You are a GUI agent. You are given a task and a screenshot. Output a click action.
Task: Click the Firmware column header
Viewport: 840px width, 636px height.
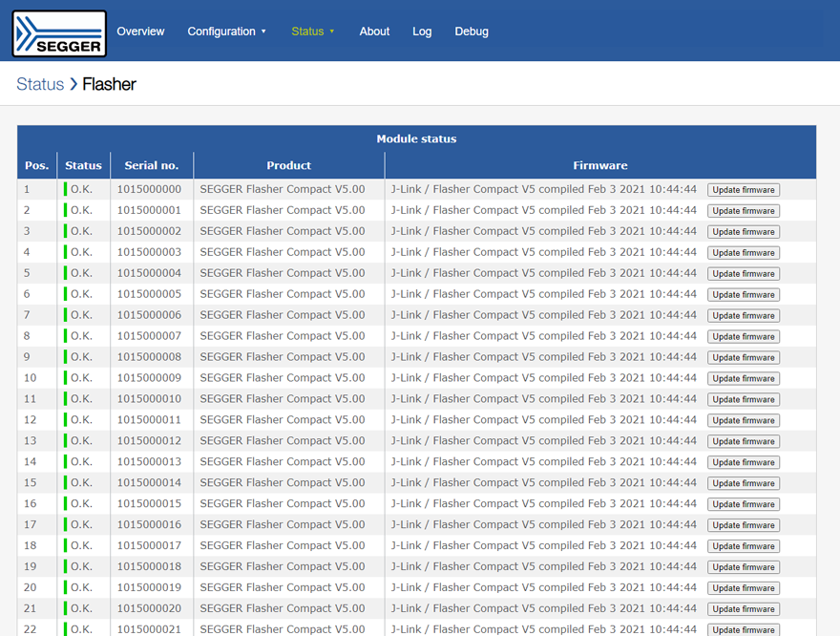coord(600,165)
